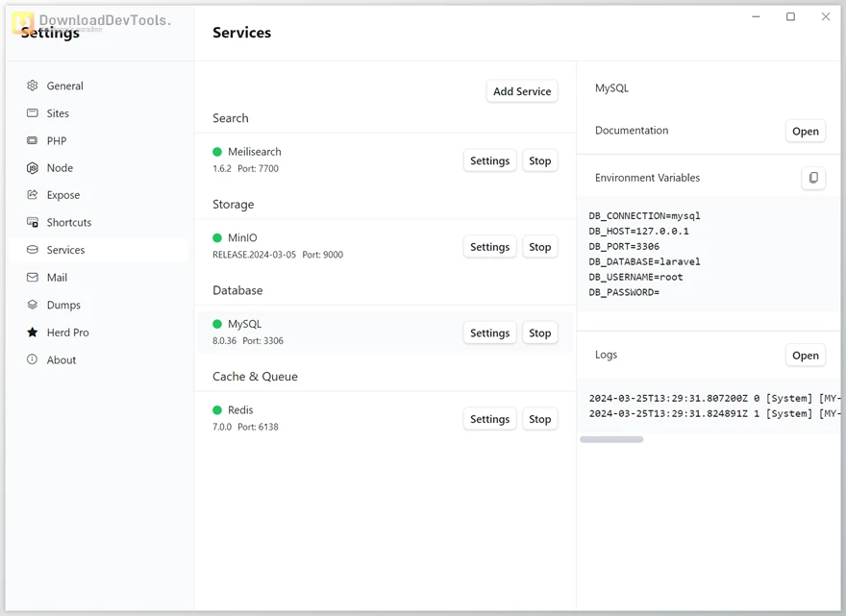This screenshot has width=846, height=616.
Task: Click the MySQL 8.0.36 version text
Action: 224,340
